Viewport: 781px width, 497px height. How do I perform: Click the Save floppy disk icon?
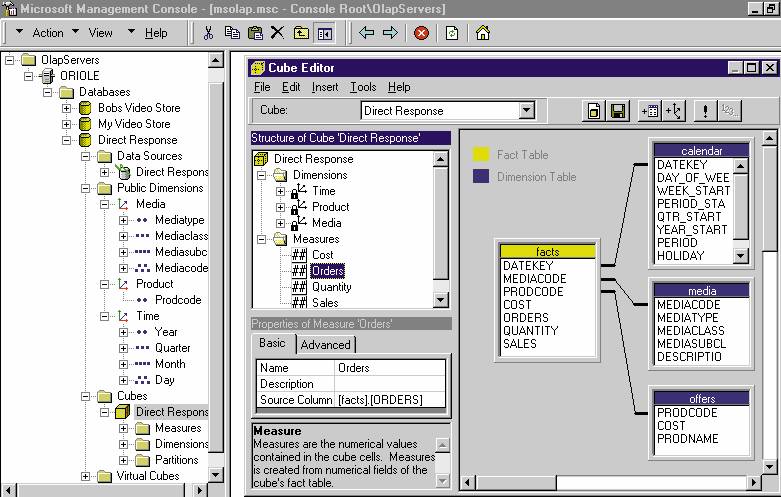[x=618, y=111]
